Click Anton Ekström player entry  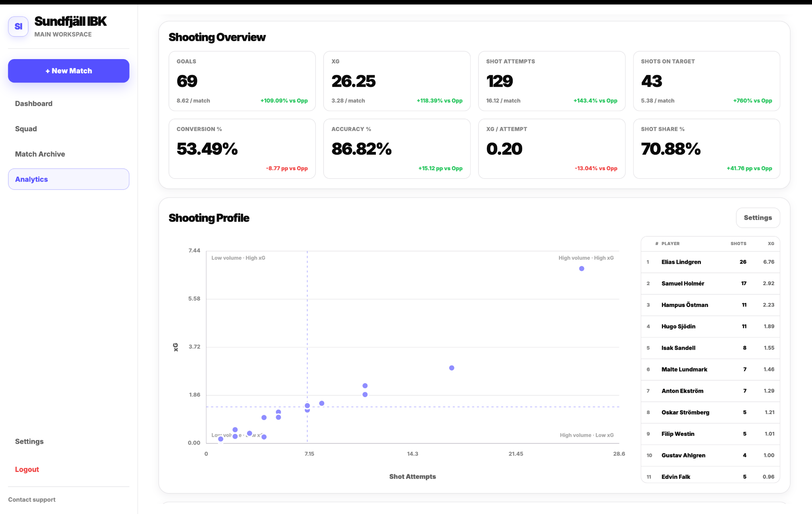[710, 391]
